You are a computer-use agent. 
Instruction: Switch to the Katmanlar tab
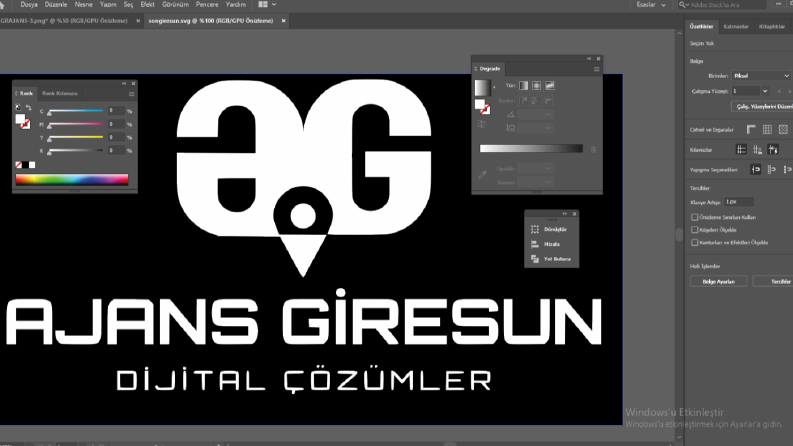click(736, 26)
